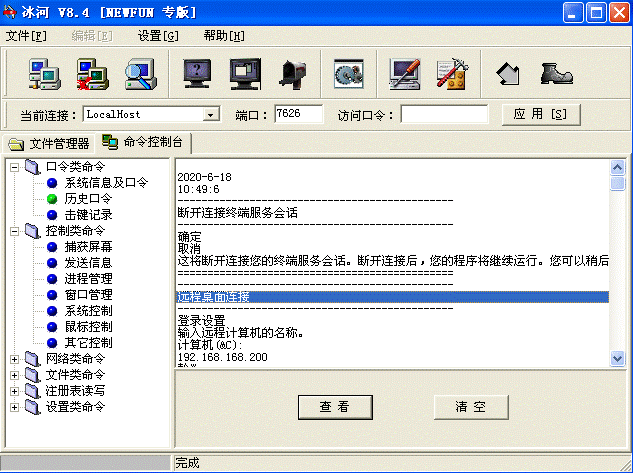Click the 登录设置 text line
Image resolution: width=633 pixels, height=473 pixels.
tap(201, 321)
